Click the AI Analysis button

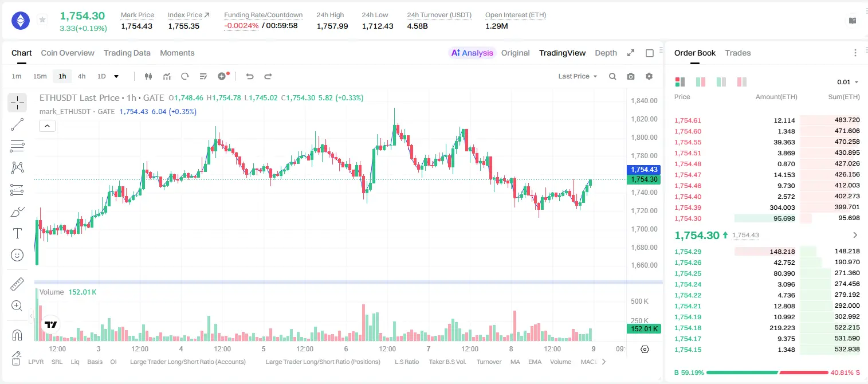(472, 53)
